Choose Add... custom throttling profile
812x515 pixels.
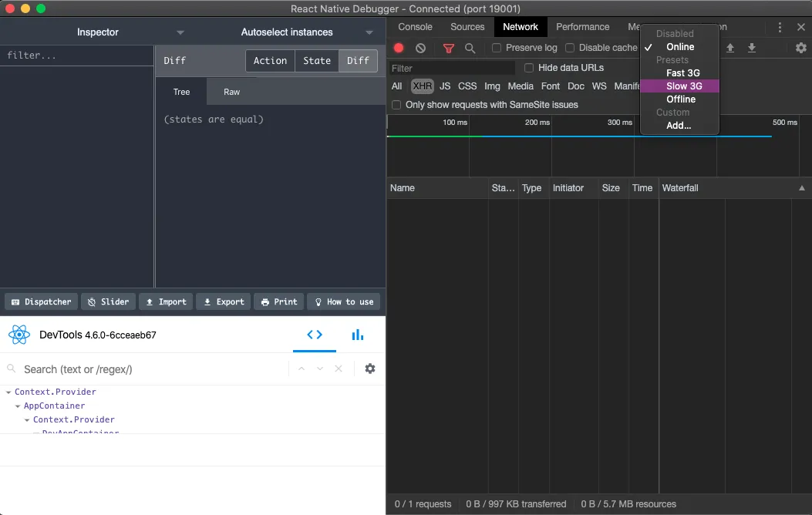679,126
